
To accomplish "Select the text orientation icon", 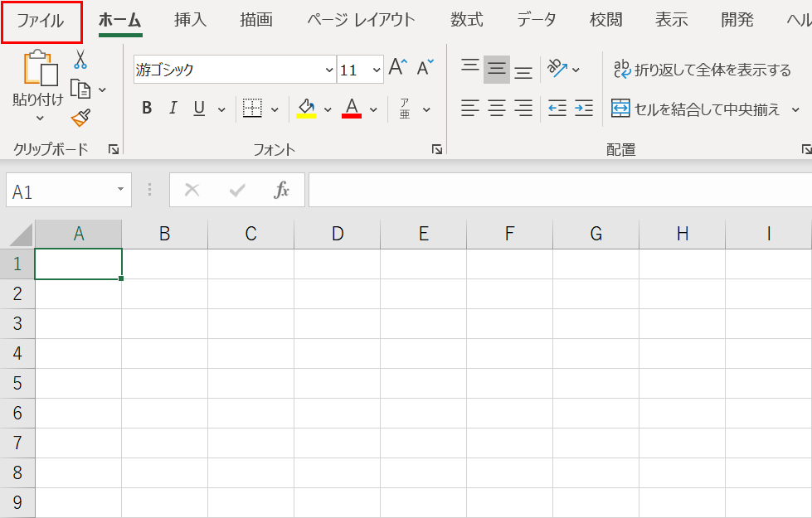I will point(557,69).
